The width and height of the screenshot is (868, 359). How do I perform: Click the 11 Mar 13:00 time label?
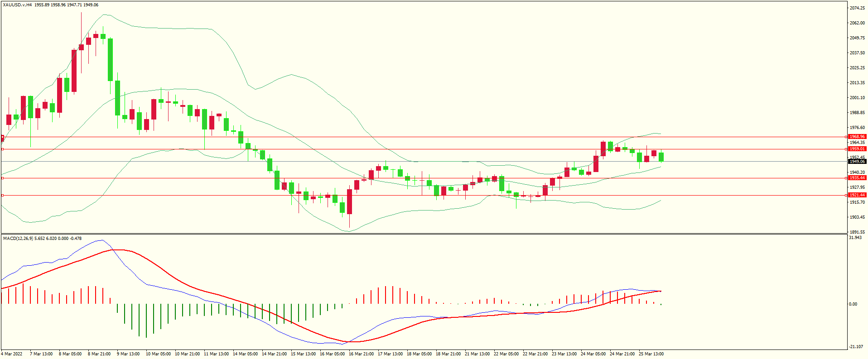[x=216, y=354]
